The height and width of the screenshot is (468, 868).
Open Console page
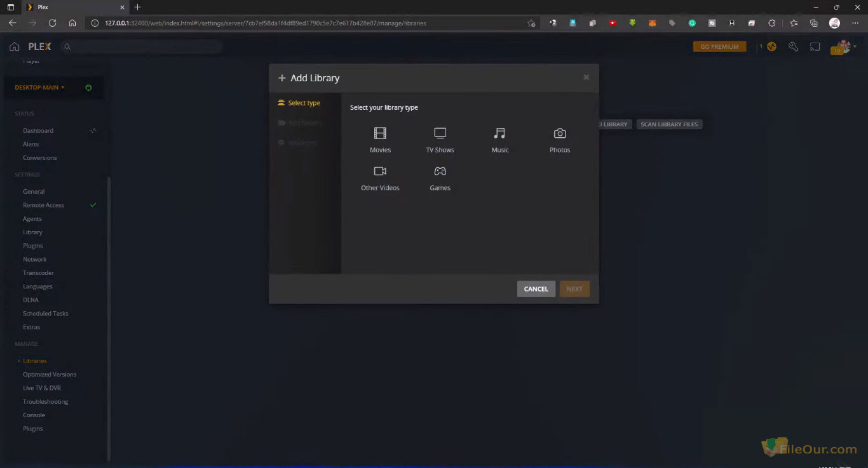pyautogui.click(x=34, y=415)
